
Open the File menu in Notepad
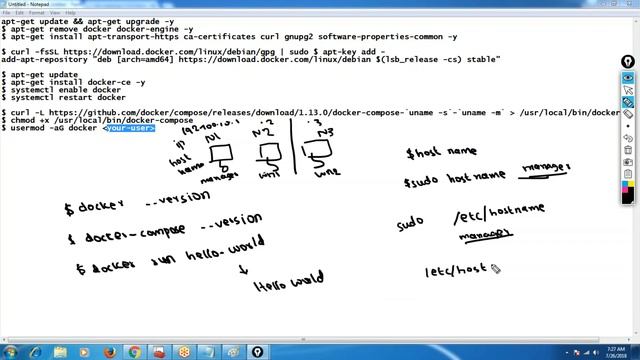click(6, 13)
